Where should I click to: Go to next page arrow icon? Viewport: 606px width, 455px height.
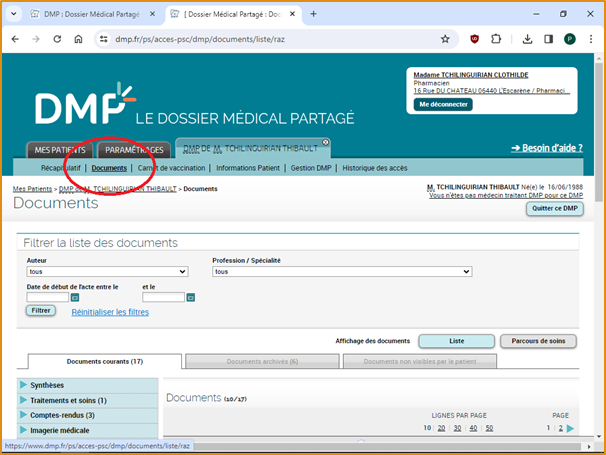(570, 428)
